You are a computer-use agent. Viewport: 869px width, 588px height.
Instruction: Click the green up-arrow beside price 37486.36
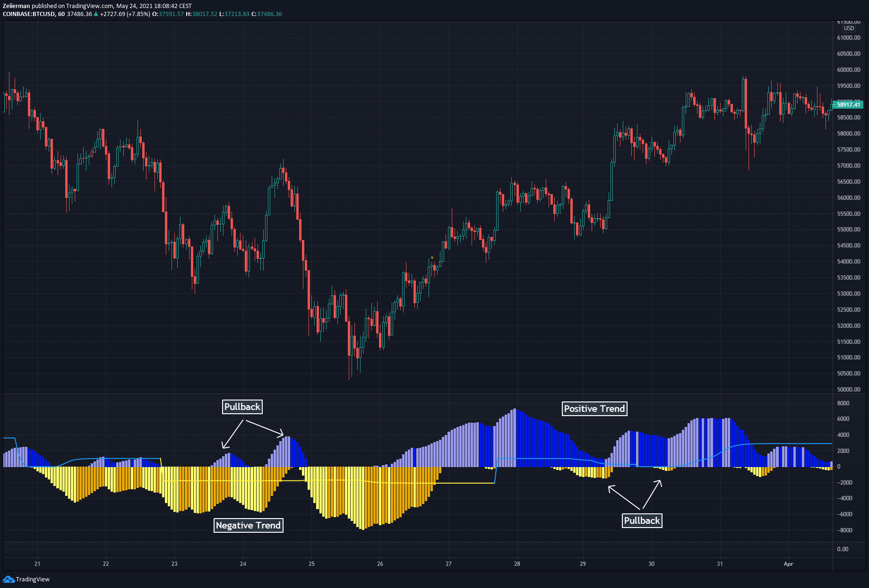pos(96,14)
